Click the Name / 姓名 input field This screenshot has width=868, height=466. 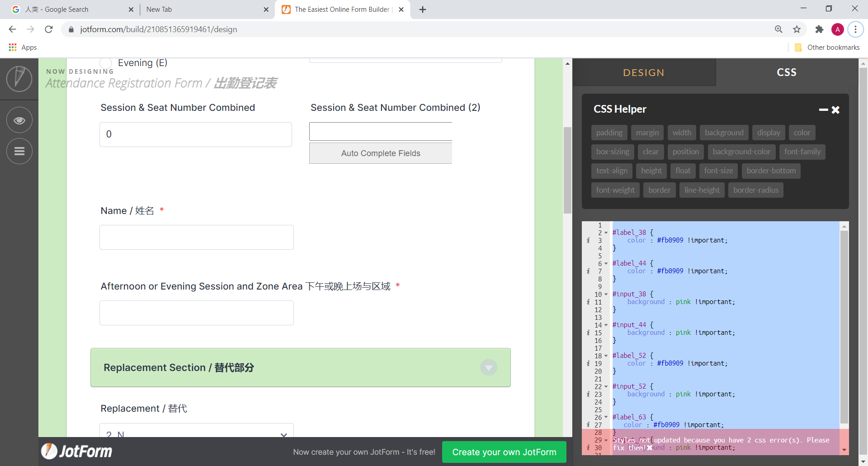coord(196,237)
